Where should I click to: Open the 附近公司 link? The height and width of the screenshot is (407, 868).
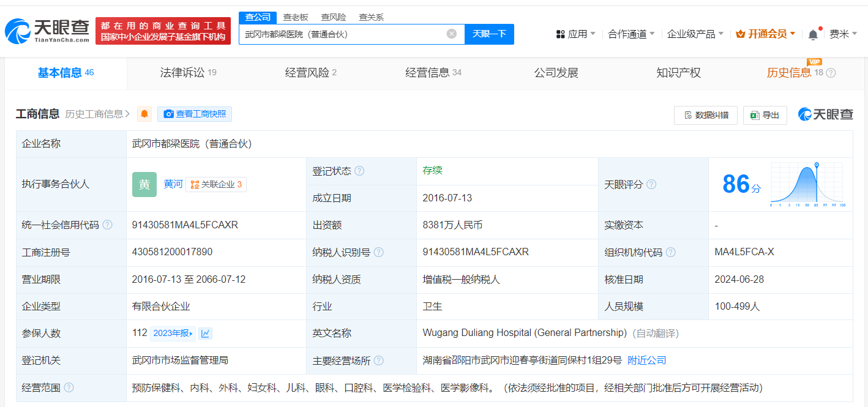pyautogui.click(x=647, y=360)
